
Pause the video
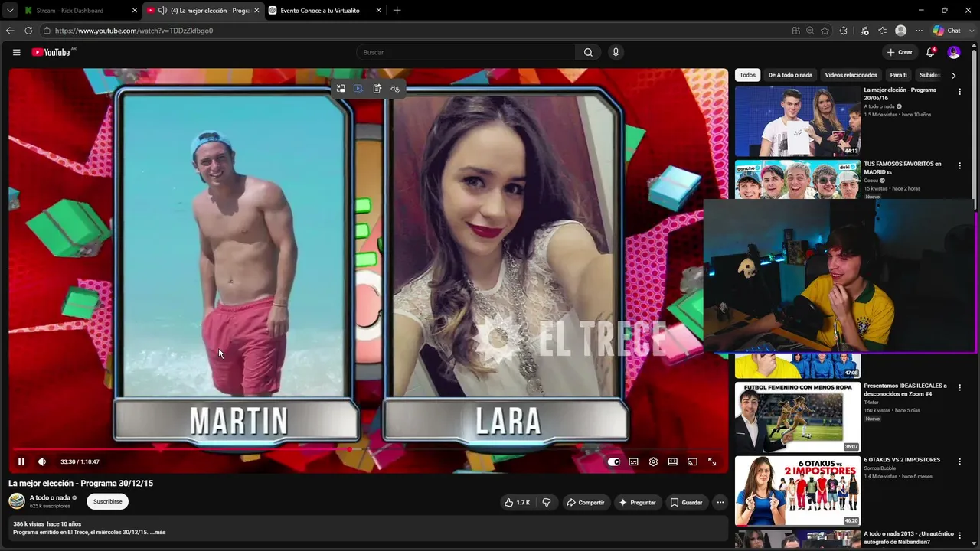point(21,461)
